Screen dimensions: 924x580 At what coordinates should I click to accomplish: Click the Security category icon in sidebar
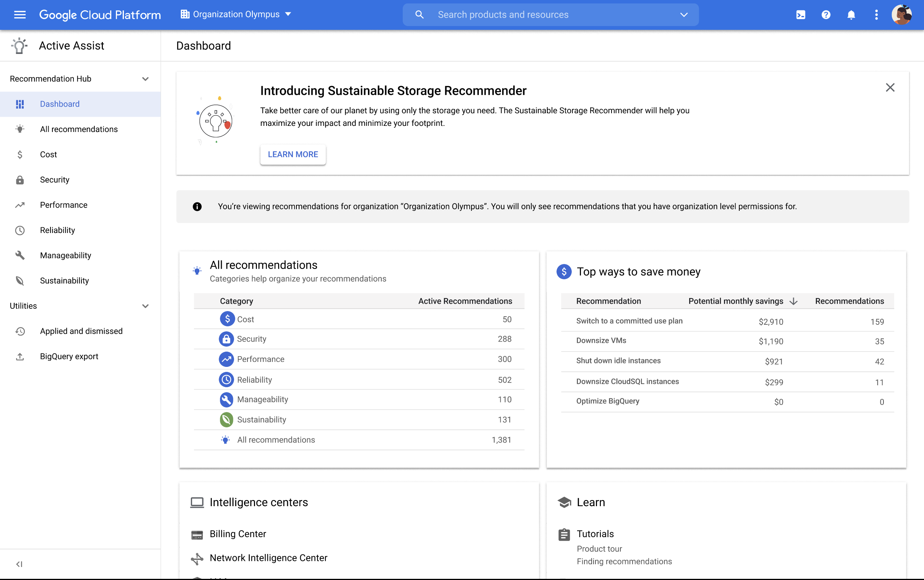click(x=19, y=180)
